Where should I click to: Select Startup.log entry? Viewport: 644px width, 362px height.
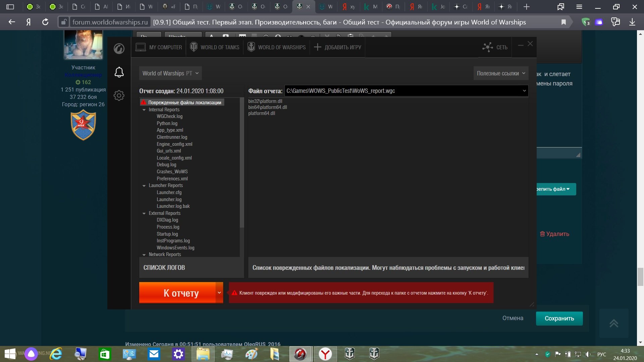pos(167,234)
